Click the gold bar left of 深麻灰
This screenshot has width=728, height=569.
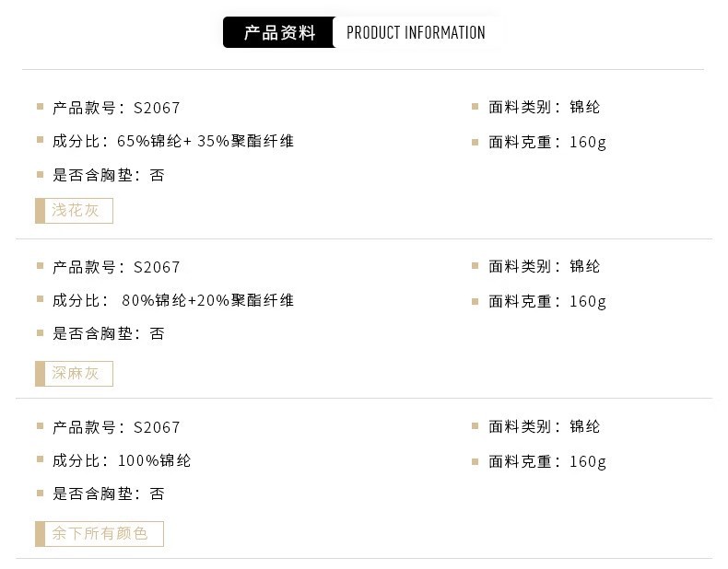click(40, 374)
